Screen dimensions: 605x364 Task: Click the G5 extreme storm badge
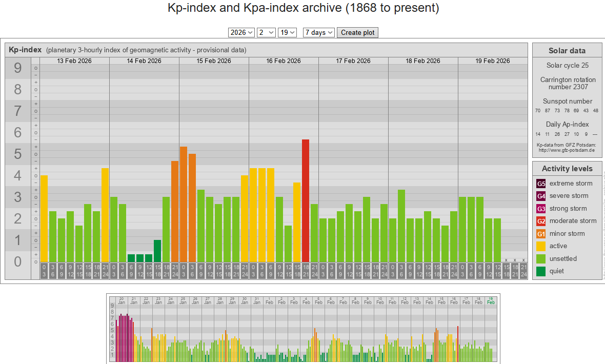(541, 184)
